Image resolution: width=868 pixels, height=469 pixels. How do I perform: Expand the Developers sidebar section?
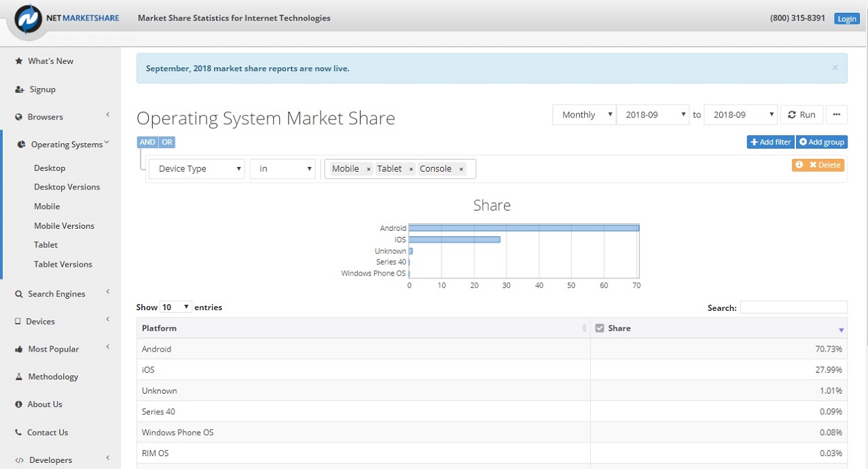[107, 458]
